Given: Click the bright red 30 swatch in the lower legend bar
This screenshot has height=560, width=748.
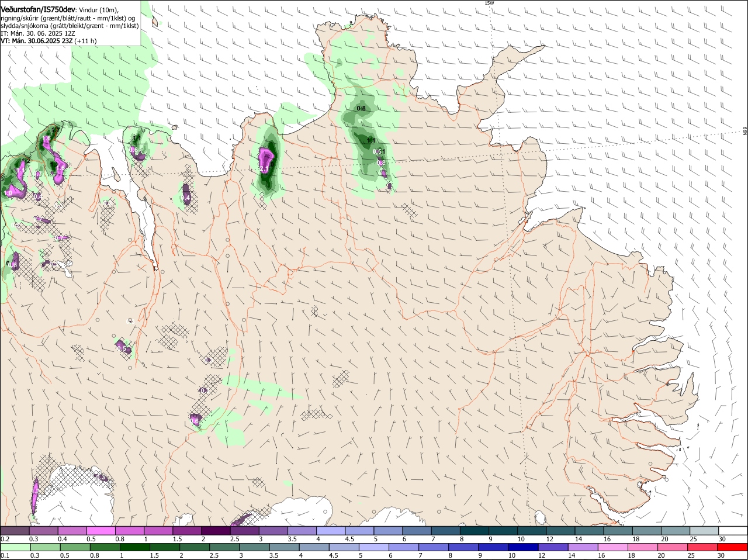Looking at the screenshot, I should (x=733, y=547).
